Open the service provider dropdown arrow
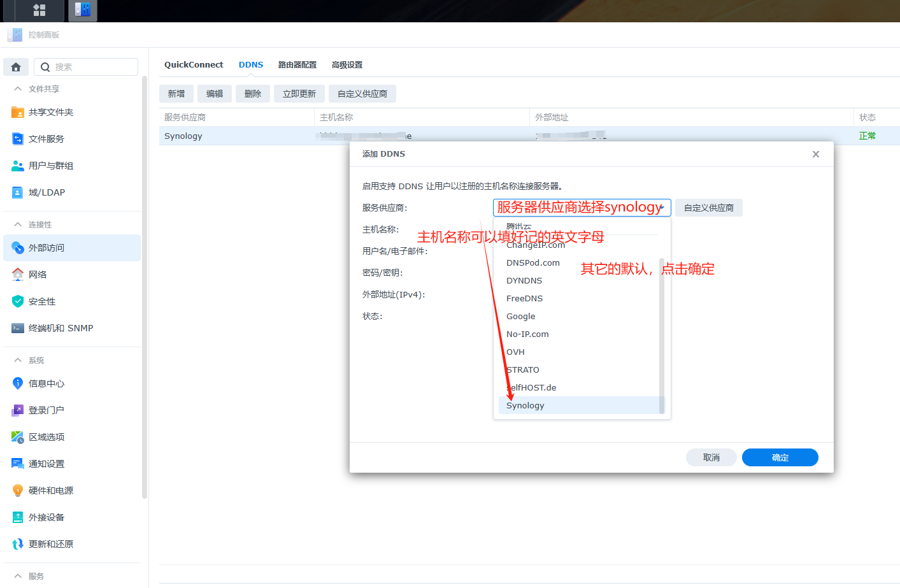 (662, 208)
